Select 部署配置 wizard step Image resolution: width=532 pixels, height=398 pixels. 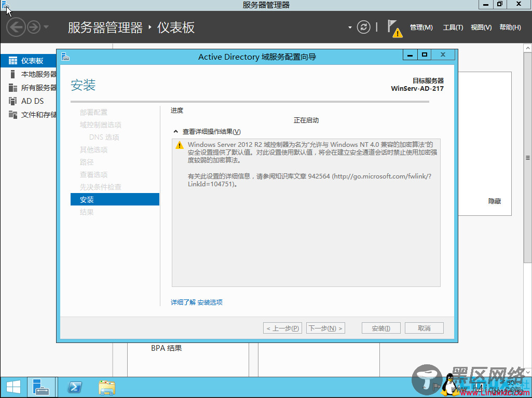93,112
